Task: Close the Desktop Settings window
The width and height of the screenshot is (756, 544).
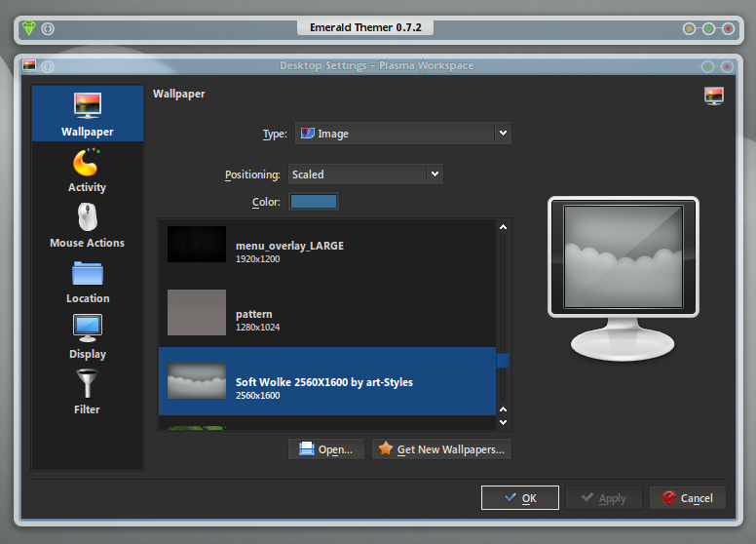Action: tap(727, 66)
